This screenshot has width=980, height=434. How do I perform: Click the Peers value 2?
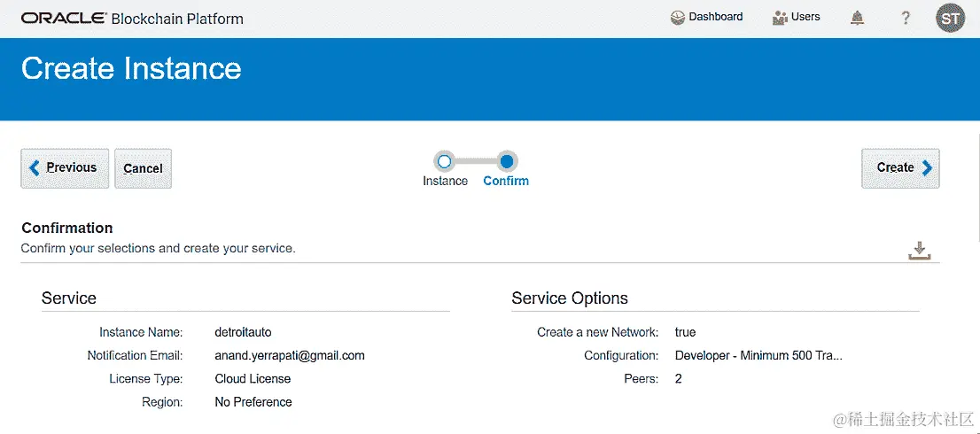[x=678, y=379]
